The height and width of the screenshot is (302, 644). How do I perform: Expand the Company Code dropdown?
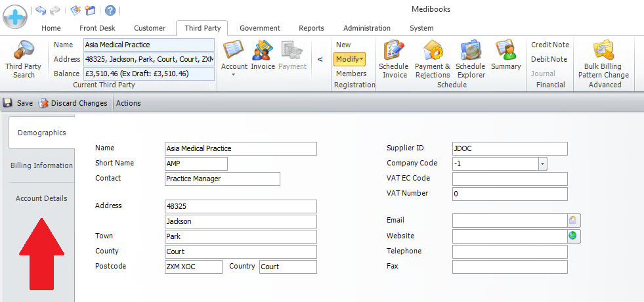point(542,163)
